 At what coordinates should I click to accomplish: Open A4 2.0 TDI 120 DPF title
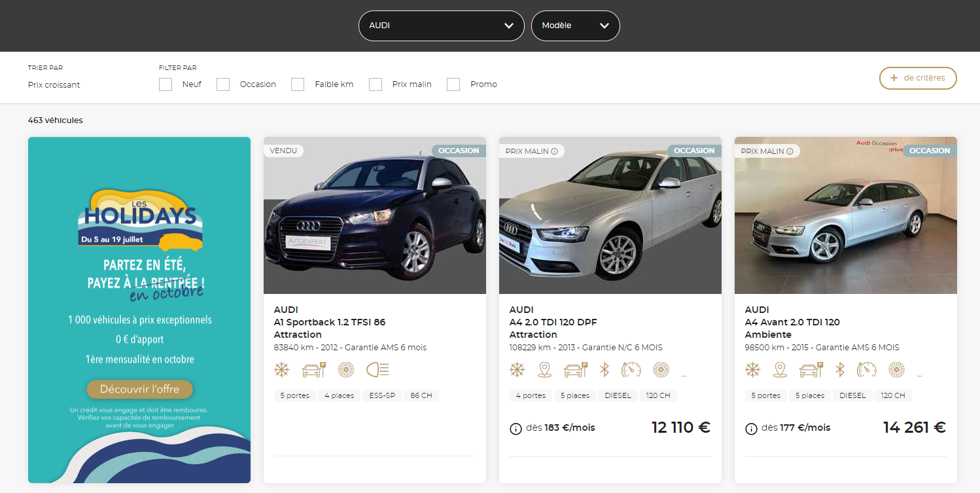click(x=553, y=322)
